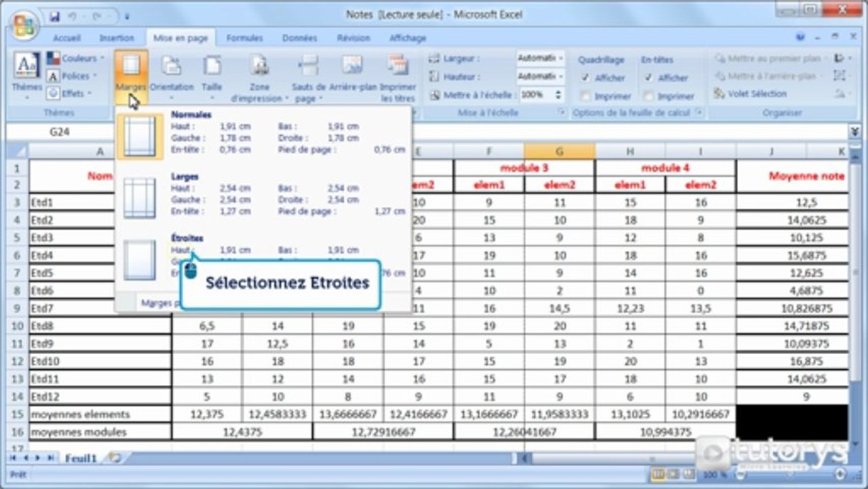Select row 10 header
Image resolution: width=868 pixels, height=489 pixels.
click(x=16, y=326)
